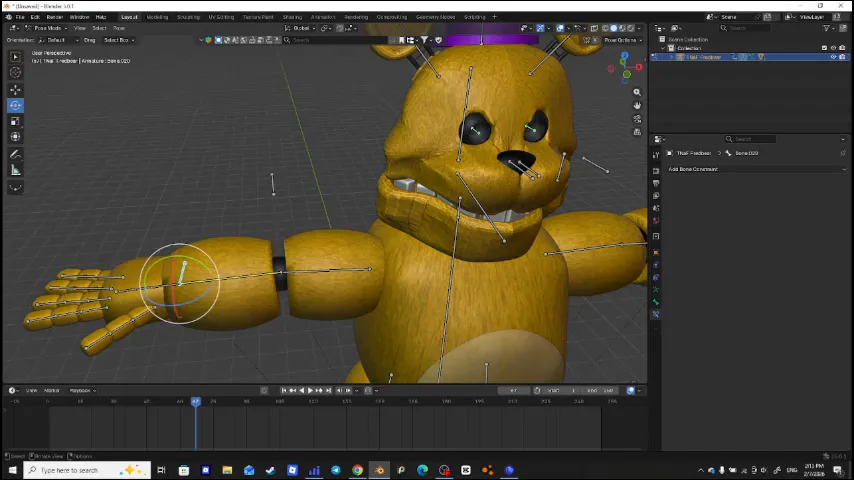Click the Blender icon in the taskbar

(x=379, y=470)
